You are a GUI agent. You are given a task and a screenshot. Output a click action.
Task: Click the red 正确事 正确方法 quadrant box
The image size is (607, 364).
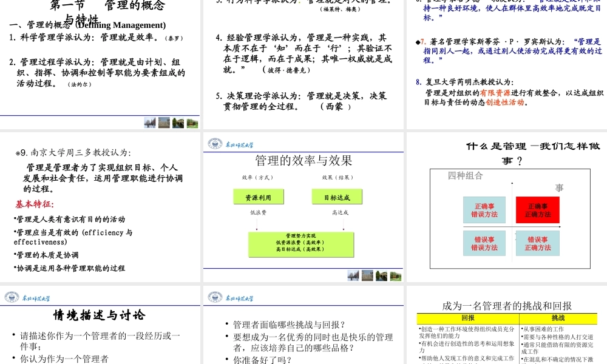(538, 210)
